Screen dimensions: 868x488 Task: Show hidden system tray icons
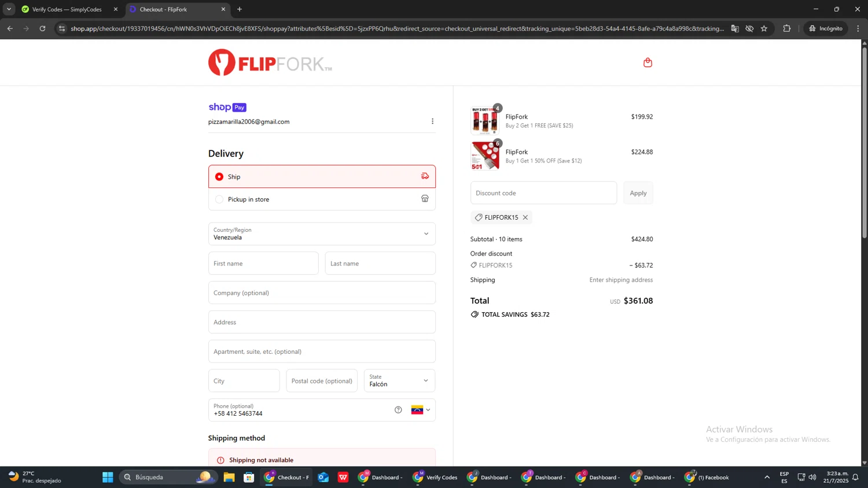click(767, 477)
